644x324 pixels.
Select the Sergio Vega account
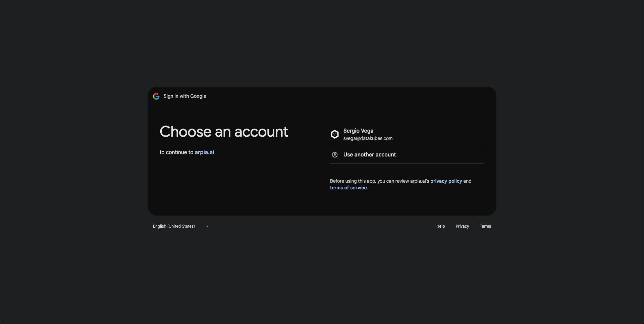coord(407,134)
